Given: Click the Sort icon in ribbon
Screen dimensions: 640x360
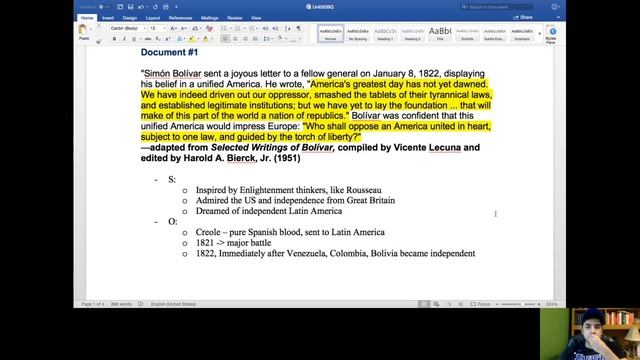Looking at the screenshot, I should pyautogui.click(x=288, y=28).
